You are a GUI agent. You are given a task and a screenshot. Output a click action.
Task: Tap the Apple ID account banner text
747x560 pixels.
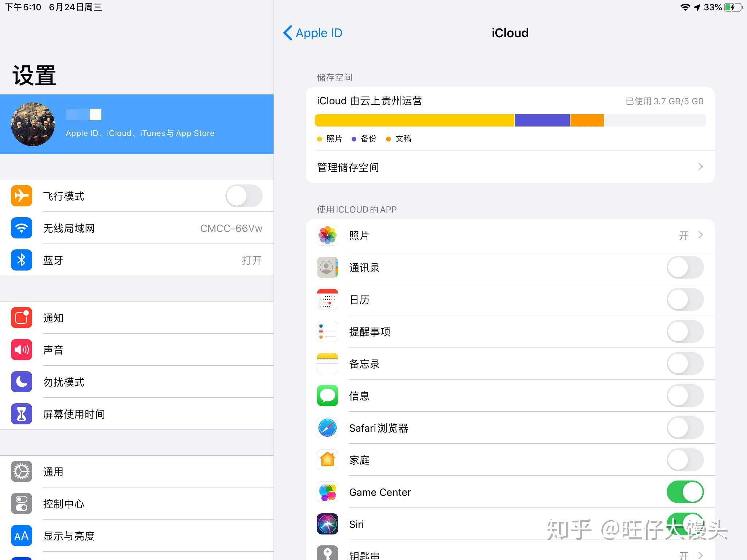pos(140,133)
